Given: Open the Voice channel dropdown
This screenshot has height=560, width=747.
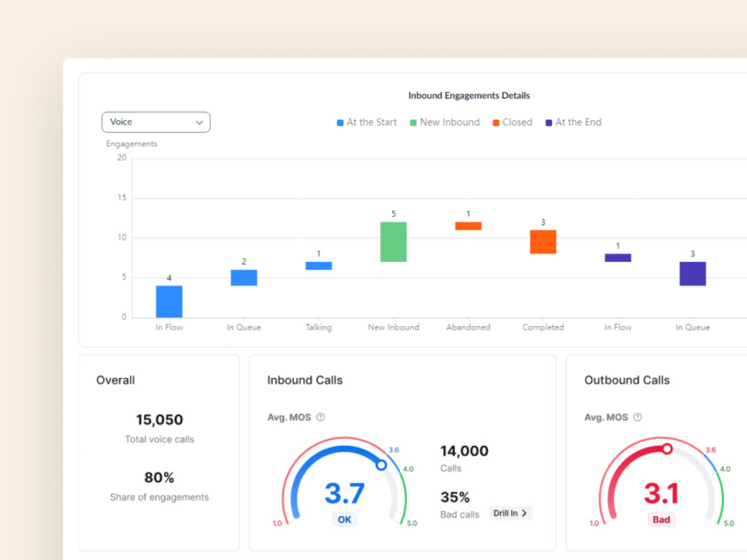Looking at the screenshot, I should pos(156,122).
